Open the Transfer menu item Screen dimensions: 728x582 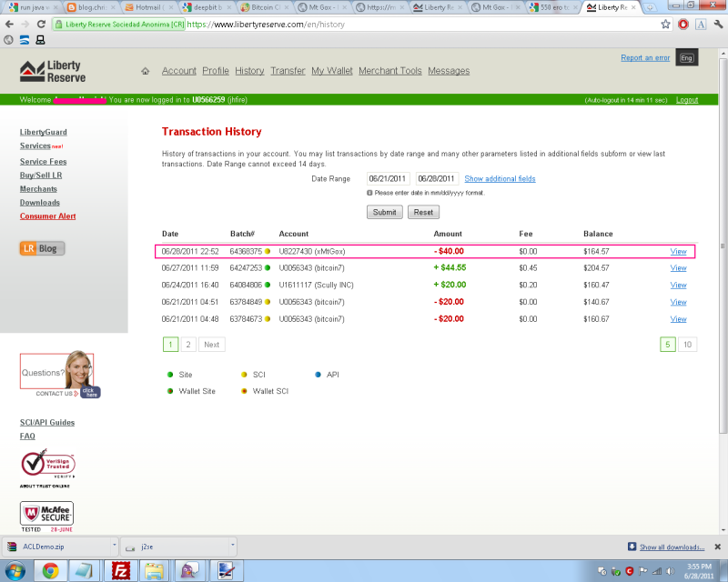pyautogui.click(x=288, y=71)
